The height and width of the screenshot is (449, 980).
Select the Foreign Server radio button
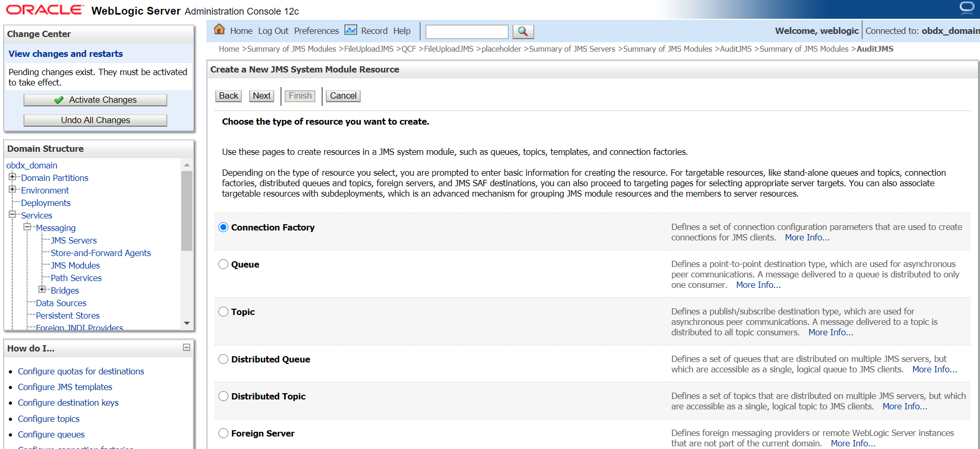pyautogui.click(x=223, y=433)
